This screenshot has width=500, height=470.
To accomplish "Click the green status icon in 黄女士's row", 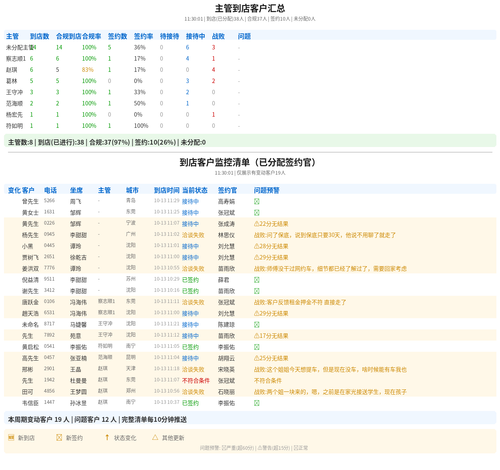I will tap(257, 213).
